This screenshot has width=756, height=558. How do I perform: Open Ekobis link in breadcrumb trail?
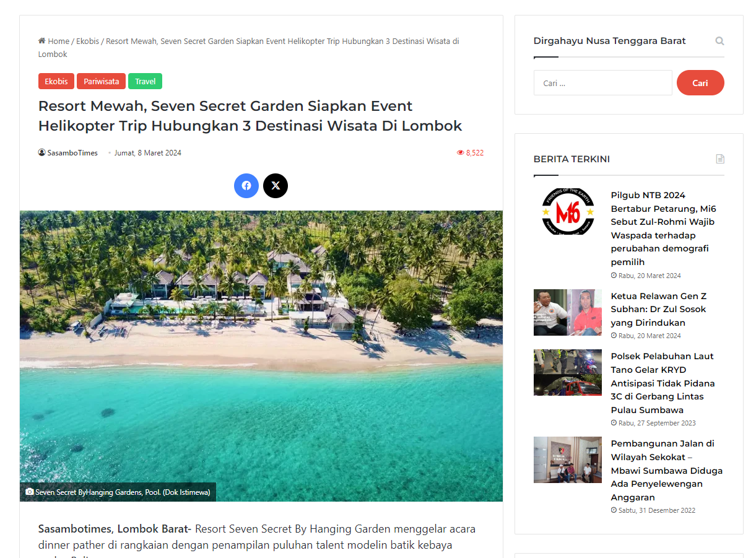pyautogui.click(x=87, y=41)
